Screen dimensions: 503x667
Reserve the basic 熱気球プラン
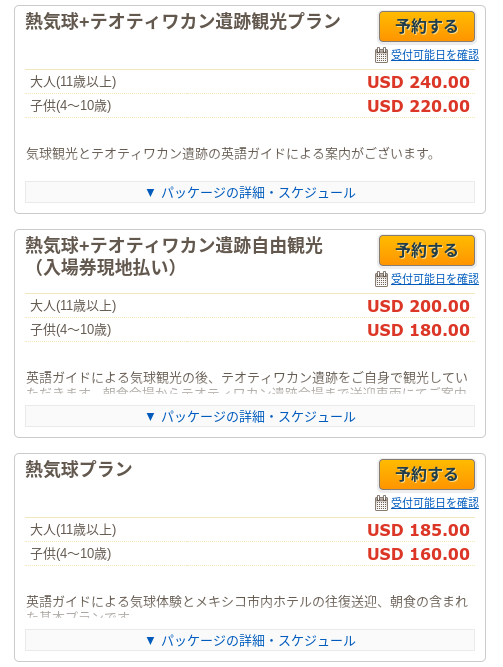(x=427, y=474)
